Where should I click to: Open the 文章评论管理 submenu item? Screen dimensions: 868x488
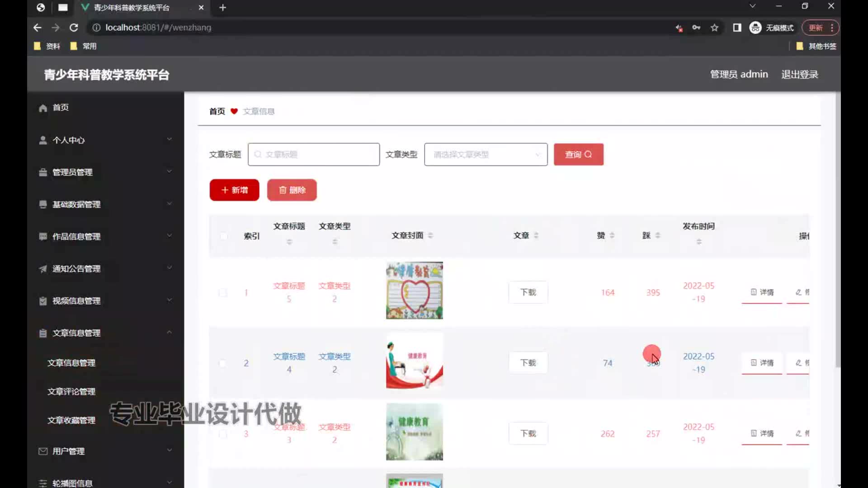pyautogui.click(x=71, y=391)
